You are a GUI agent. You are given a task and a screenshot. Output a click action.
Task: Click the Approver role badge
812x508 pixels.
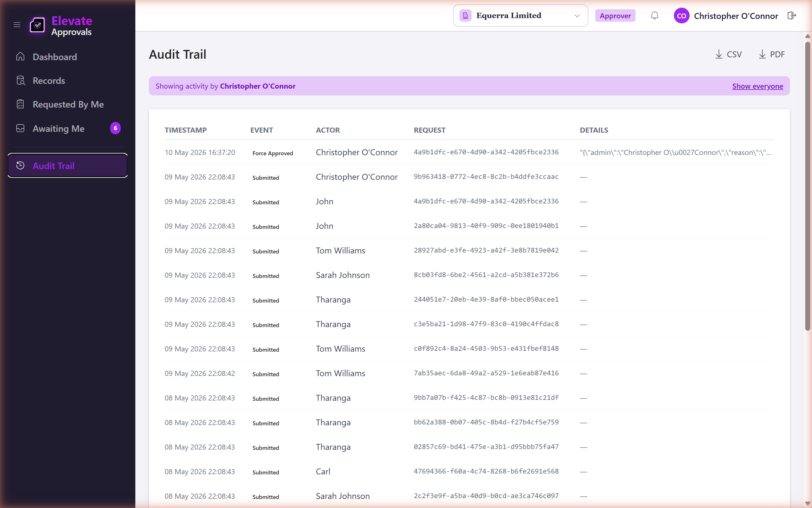615,16
